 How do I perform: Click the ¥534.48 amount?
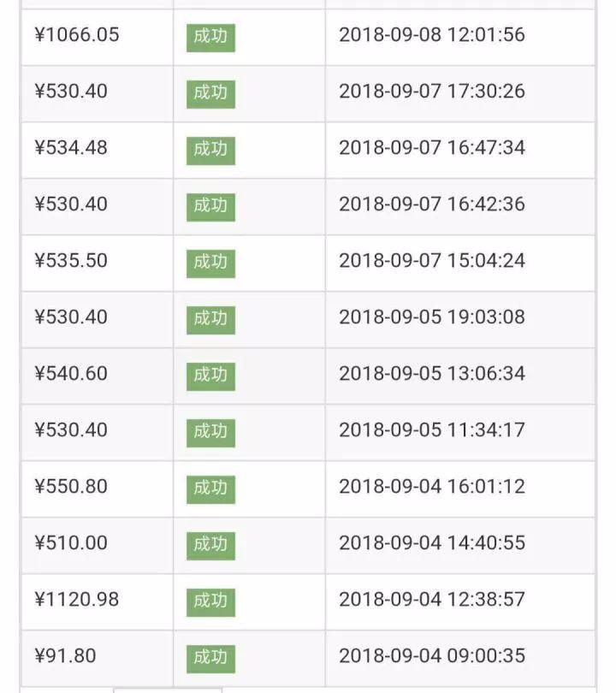click(71, 147)
